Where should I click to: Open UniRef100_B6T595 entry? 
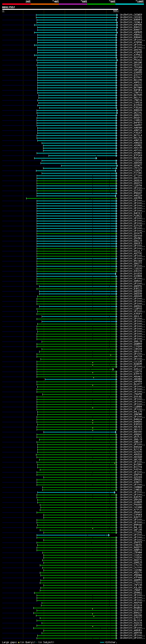(131, 95)
